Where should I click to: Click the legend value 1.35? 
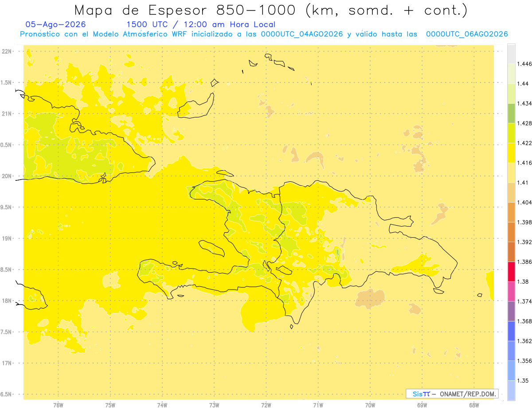coord(522,380)
